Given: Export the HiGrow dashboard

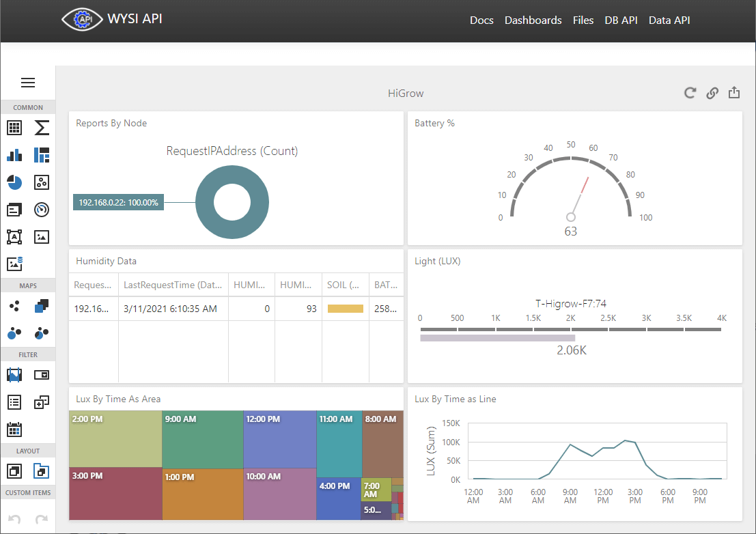Looking at the screenshot, I should (734, 93).
